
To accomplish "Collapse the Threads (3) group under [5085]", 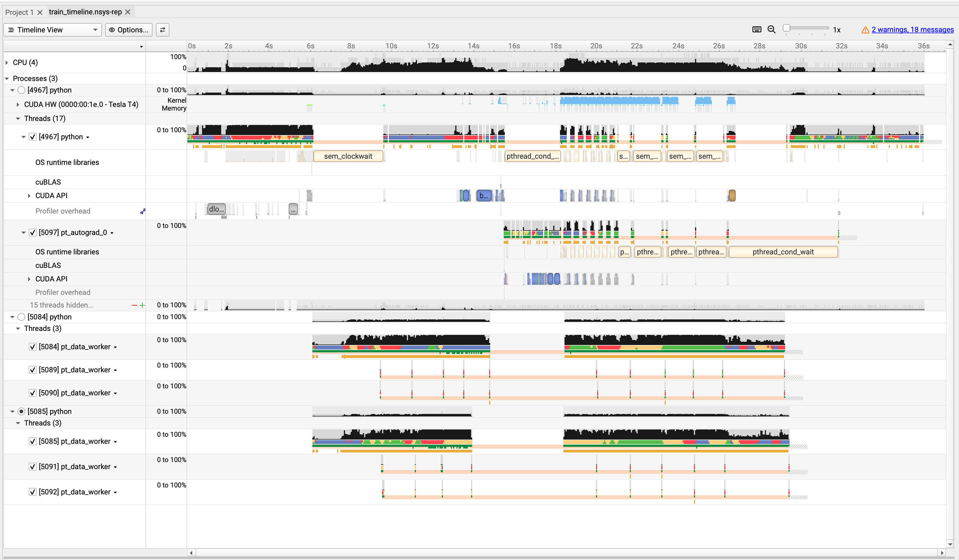I will 18,423.
